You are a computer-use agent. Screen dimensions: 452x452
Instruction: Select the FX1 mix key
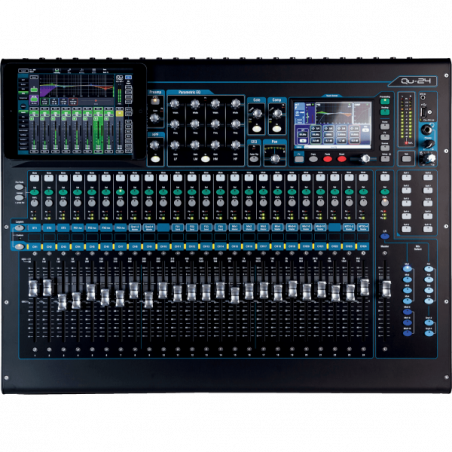pyautogui.click(x=429, y=269)
